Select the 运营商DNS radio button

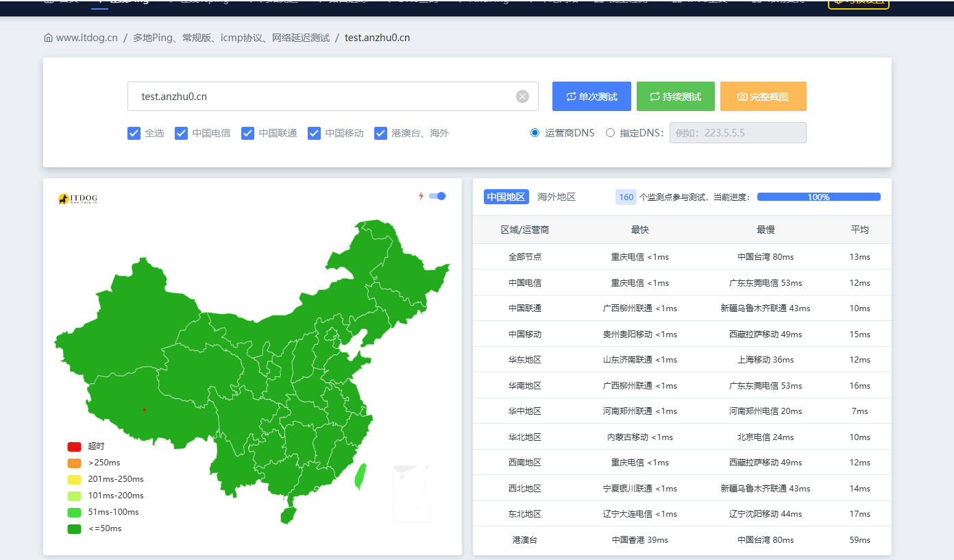pyautogui.click(x=535, y=133)
